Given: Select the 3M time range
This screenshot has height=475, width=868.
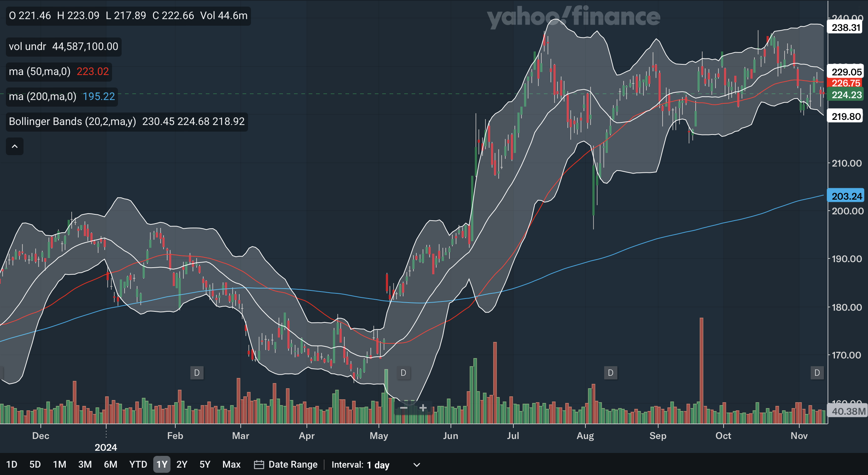Looking at the screenshot, I should click(85, 465).
